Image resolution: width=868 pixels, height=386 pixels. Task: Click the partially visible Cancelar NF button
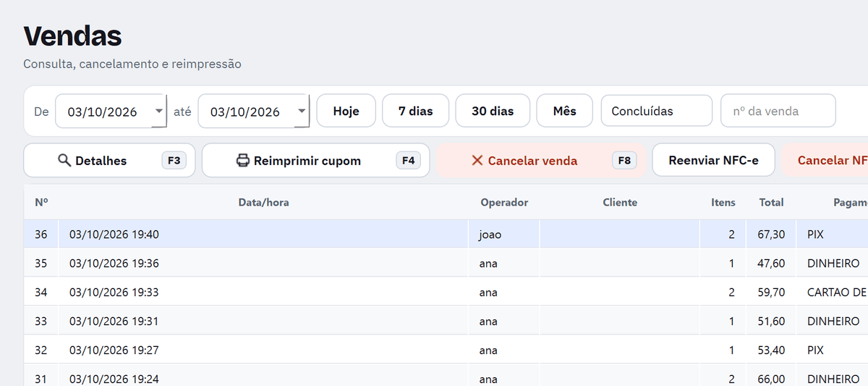click(x=825, y=160)
